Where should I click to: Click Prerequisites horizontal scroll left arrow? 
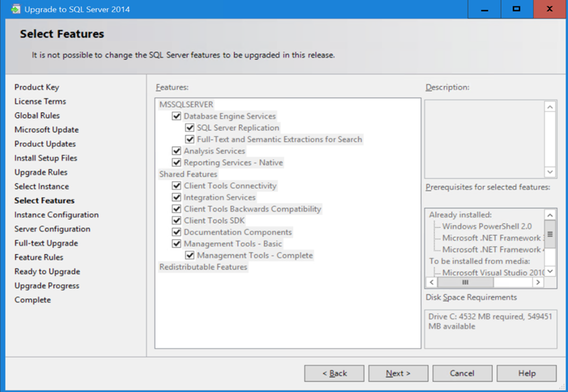click(431, 282)
